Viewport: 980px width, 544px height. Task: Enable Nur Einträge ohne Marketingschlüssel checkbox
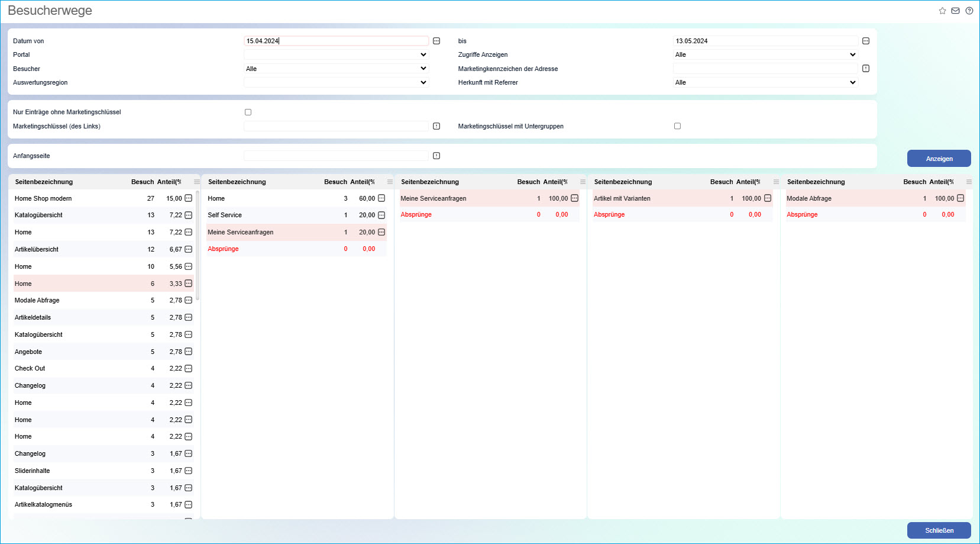248,112
